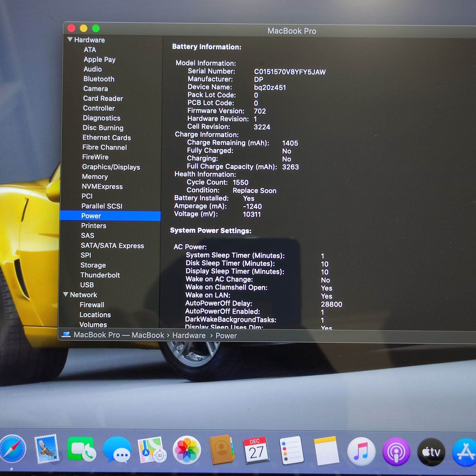Select SATA/SATA Express in the sidebar
Screen dimensions: 476x476
coord(112,245)
